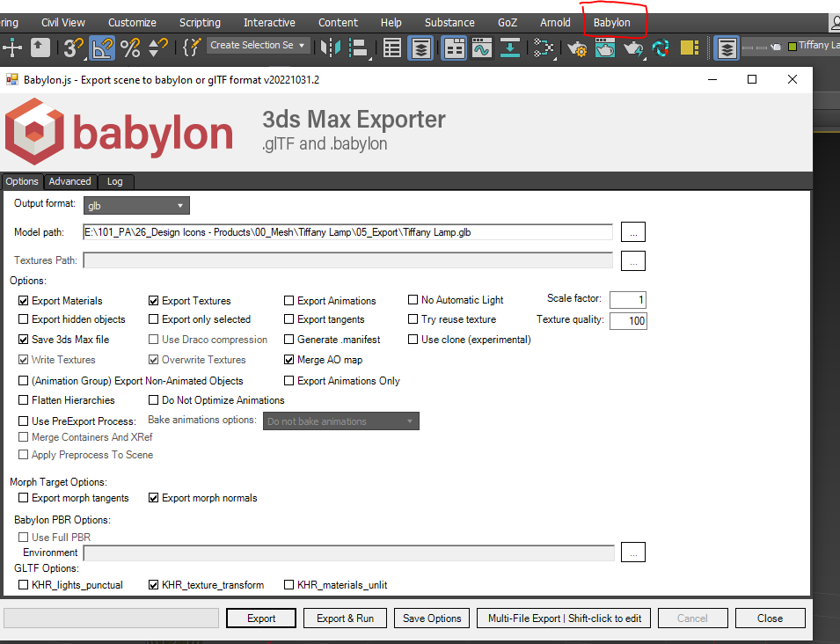Switch to the Advanced tab
840x644 pixels.
(x=69, y=181)
